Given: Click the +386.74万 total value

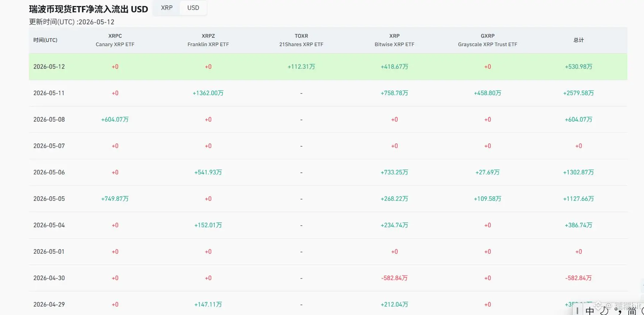Looking at the screenshot, I should click(579, 225).
